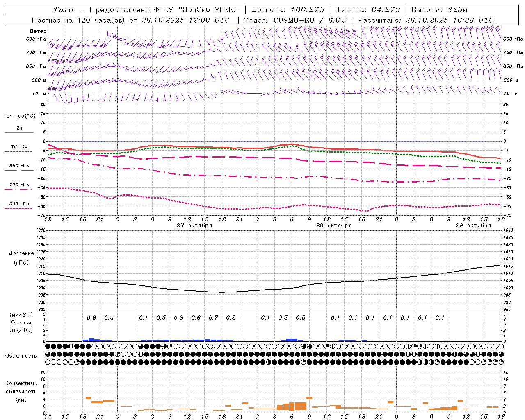Click the "28 октября" date label
525x420 pixels.
tap(334, 226)
